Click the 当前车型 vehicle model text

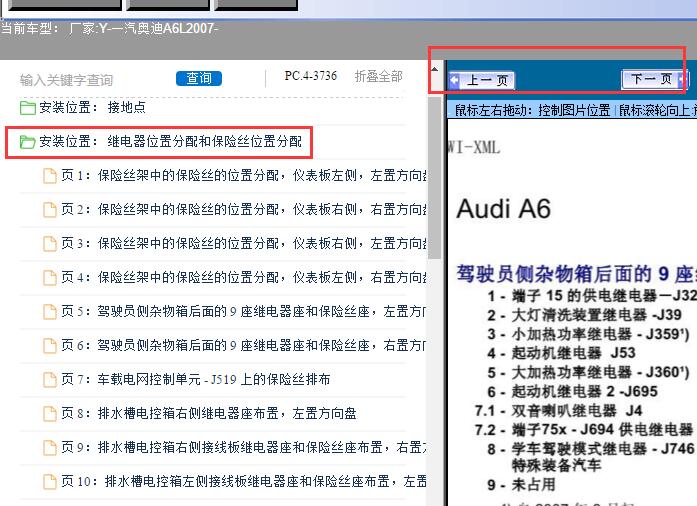[x=109, y=28]
